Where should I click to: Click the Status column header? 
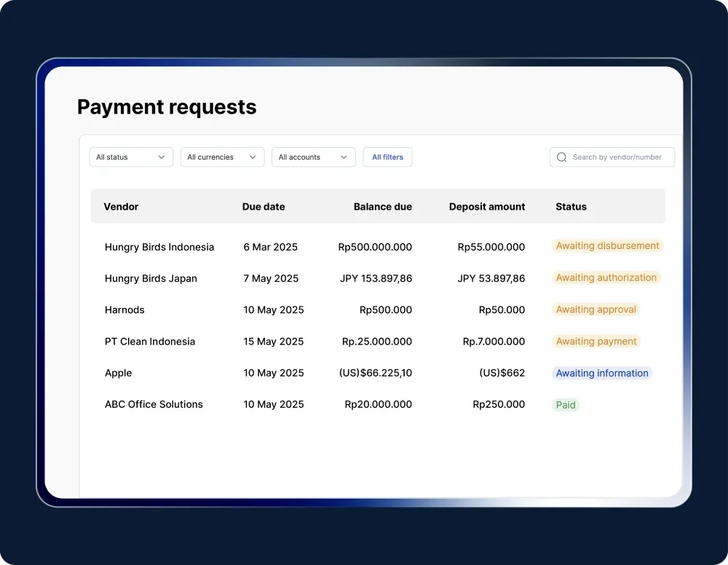[x=571, y=207]
